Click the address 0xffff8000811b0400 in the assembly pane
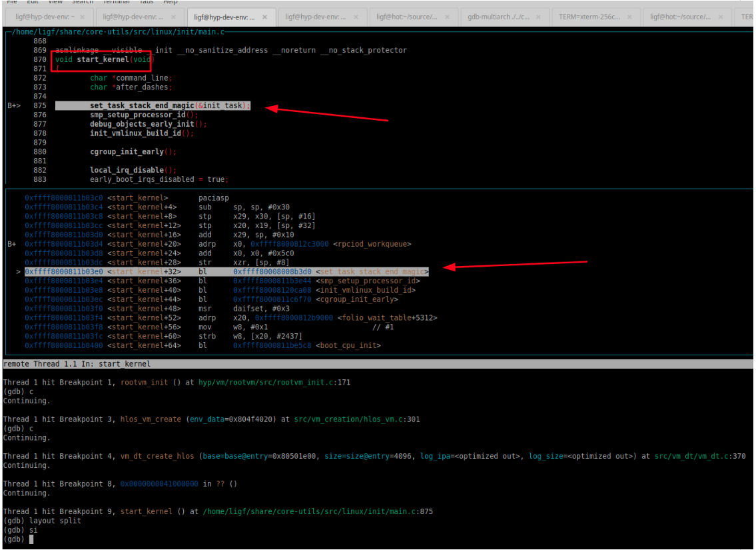This screenshot has height=550, width=756. pyautogui.click(x=64, y=345)
